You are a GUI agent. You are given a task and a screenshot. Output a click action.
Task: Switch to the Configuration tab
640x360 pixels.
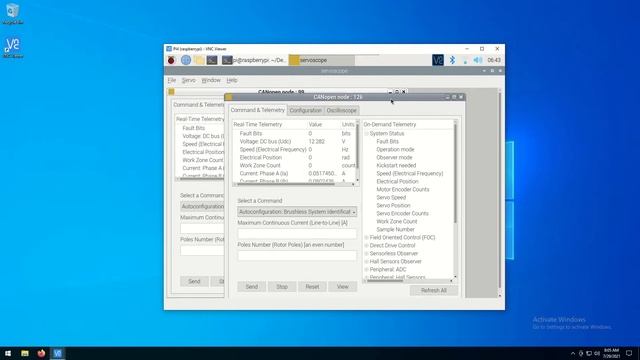[x=306, y=111]
